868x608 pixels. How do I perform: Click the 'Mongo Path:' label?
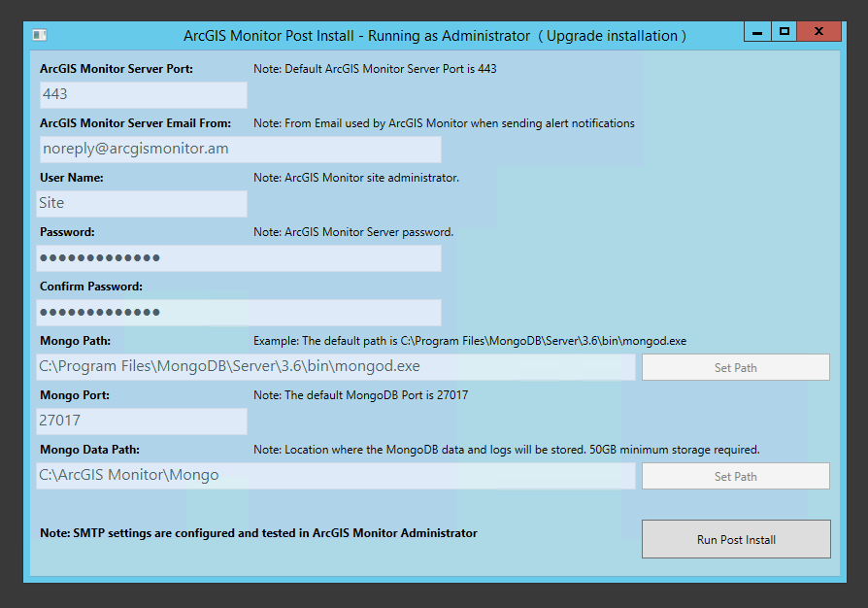(x=76, y=341)
